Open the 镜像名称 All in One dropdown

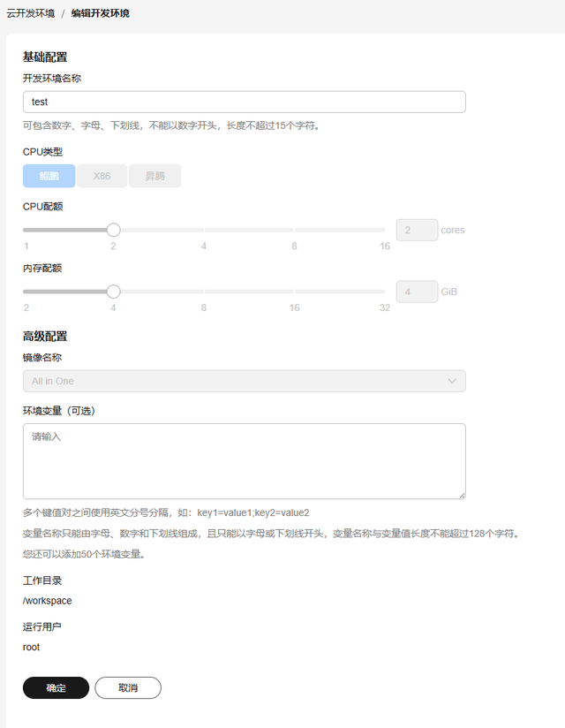point(244,381)
